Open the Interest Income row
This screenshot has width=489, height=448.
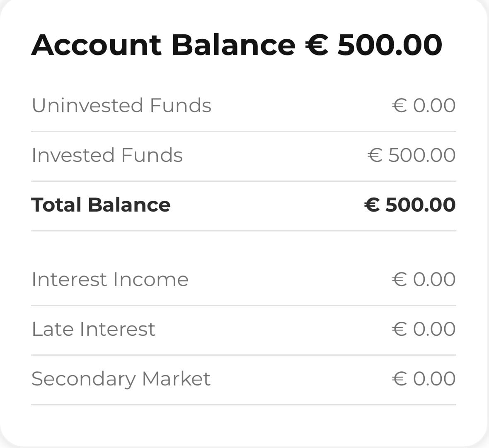coord(244,279)
